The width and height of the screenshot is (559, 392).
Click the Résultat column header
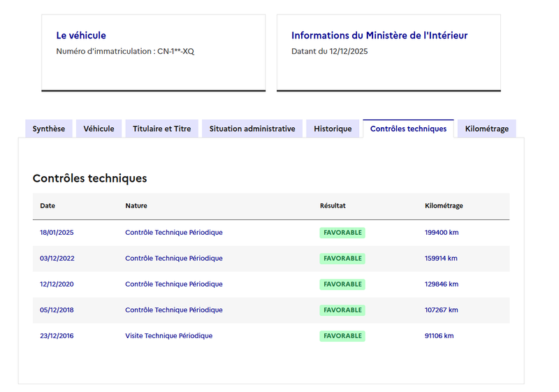(x=333, y=206)
